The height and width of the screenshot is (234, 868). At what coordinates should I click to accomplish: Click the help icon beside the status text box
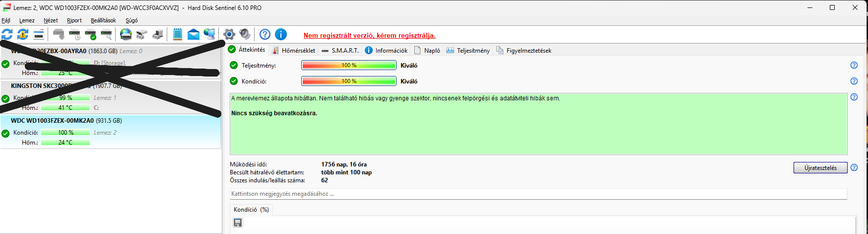[854, 97]
